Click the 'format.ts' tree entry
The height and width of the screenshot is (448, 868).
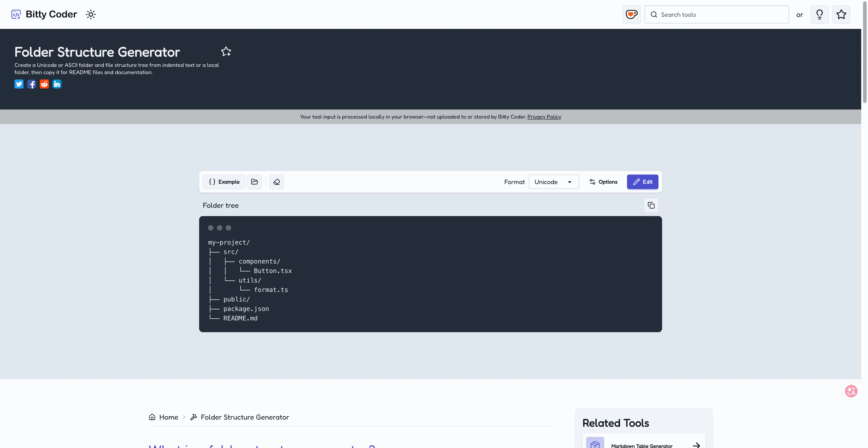271,290
